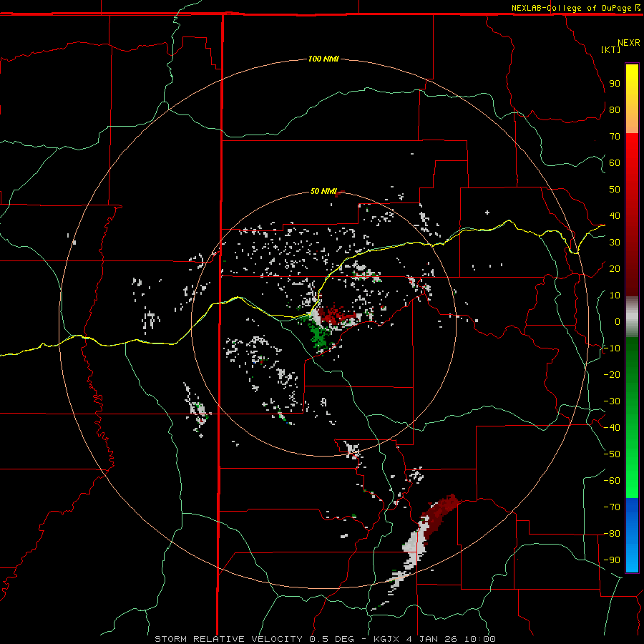Click the [KT] units label

pyautogui.click(x=610, y=49)
